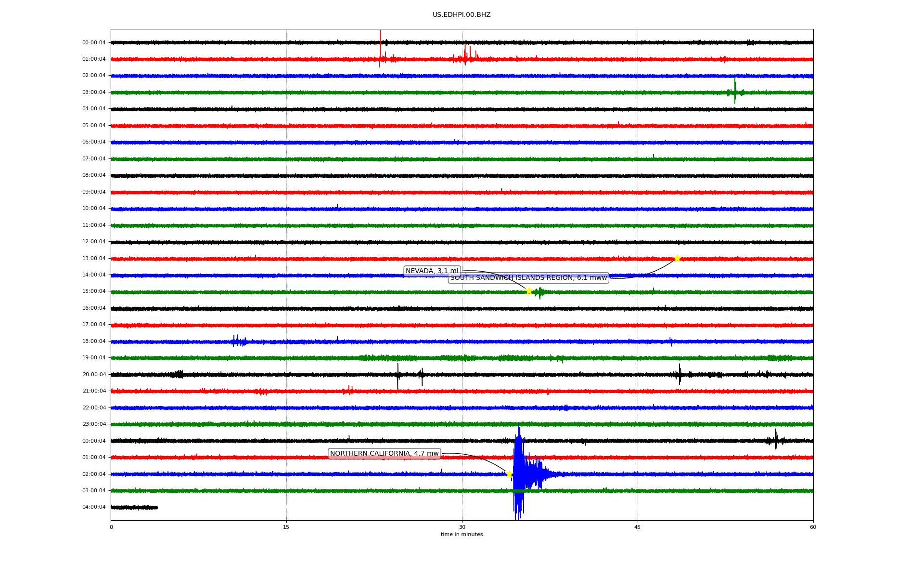924x578 pixels.
Task: Click the short black trace segment at 04:00:04 bottom
Action: pyautogui.click(x=134, y=507)
